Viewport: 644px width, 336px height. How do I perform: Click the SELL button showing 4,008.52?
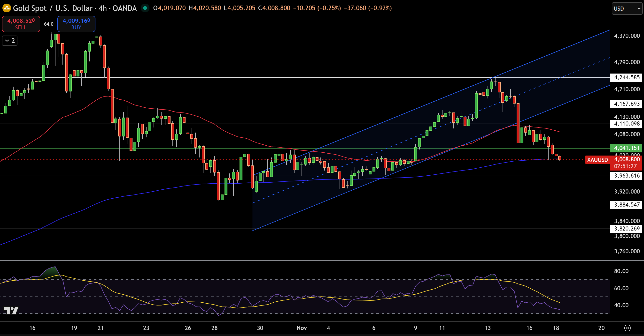point(21,24)
